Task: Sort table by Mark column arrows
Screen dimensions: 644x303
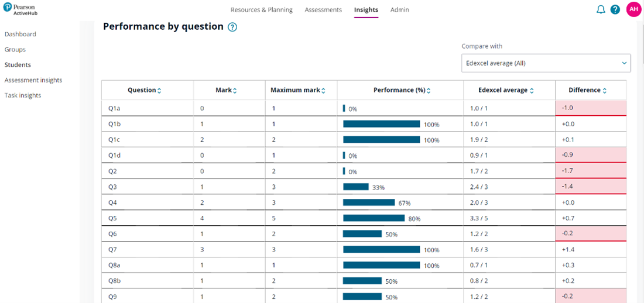Action: 235,91
